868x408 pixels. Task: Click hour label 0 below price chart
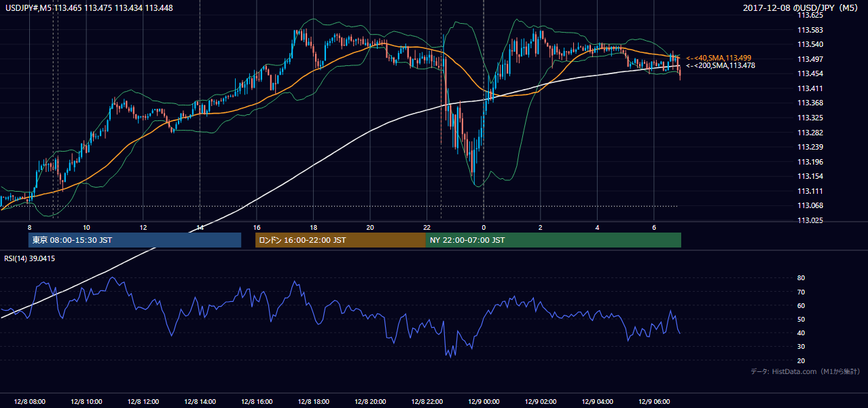pos(483,227)
